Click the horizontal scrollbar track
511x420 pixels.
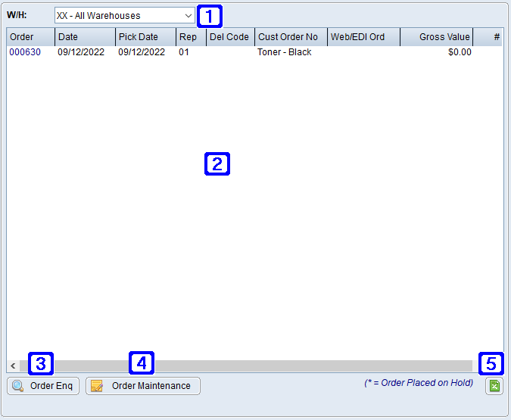(250, 366)
